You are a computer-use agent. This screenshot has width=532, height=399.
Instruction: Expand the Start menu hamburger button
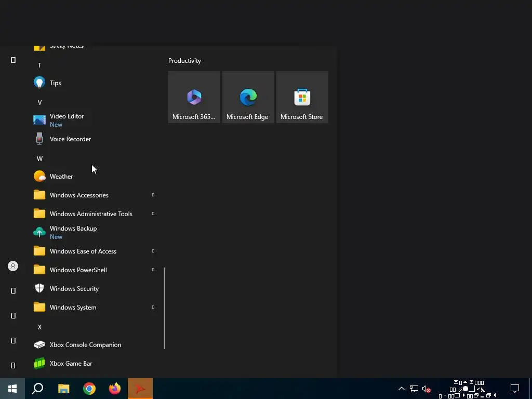point(13,60)
